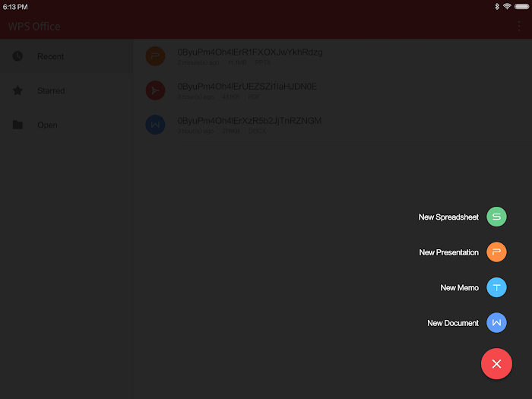Tap the Wi-Fi icon in status bar
Image resolution: width=532 pixels, height=399 pixels.
[507, 6]
